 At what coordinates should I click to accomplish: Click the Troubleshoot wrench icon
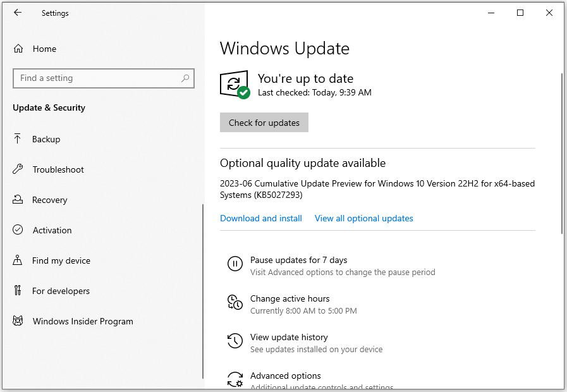(x=18, y=169)
